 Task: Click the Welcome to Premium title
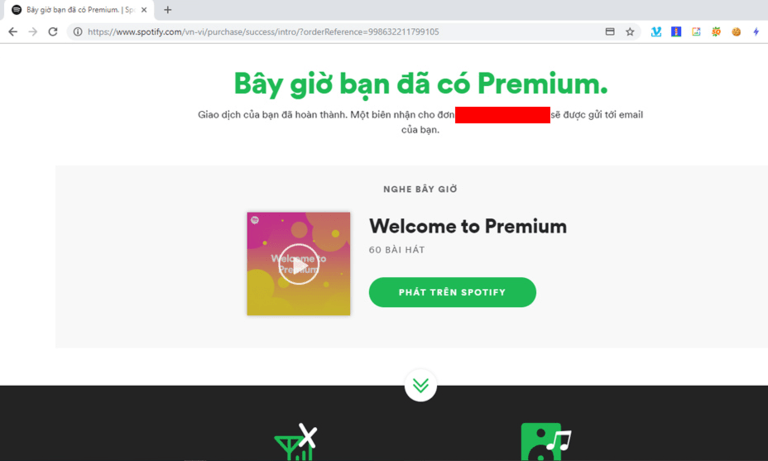tap(468, 226)
